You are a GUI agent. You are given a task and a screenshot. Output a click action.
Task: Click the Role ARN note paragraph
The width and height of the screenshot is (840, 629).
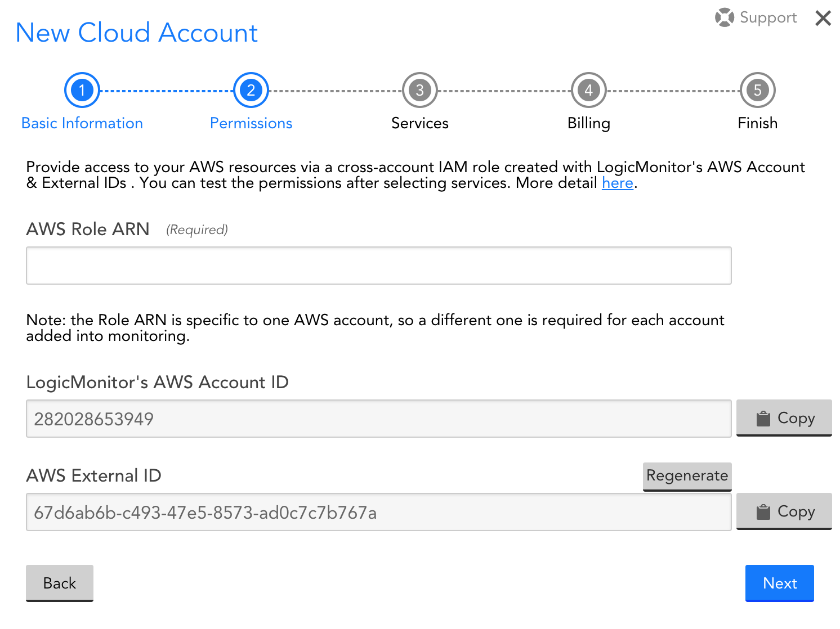coord(375,327)
